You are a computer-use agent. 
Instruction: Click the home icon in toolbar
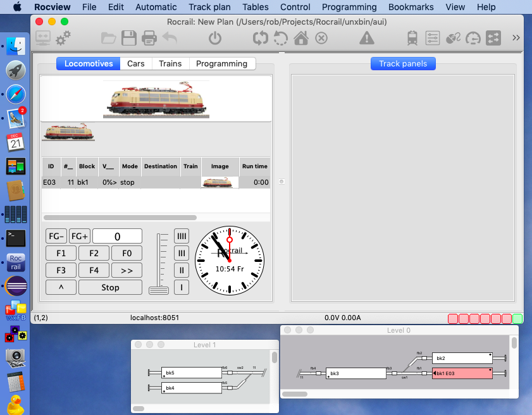click(301, 38)
